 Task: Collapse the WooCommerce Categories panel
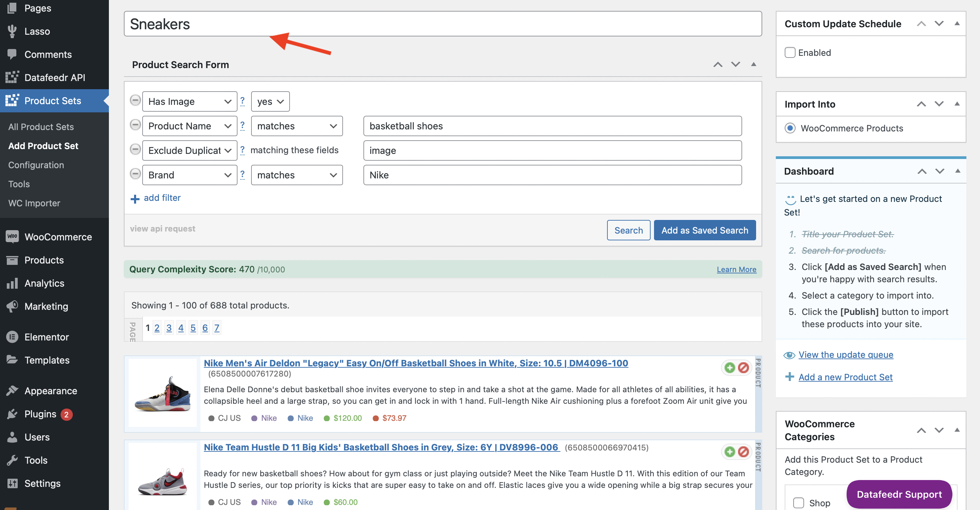[957, 430]
